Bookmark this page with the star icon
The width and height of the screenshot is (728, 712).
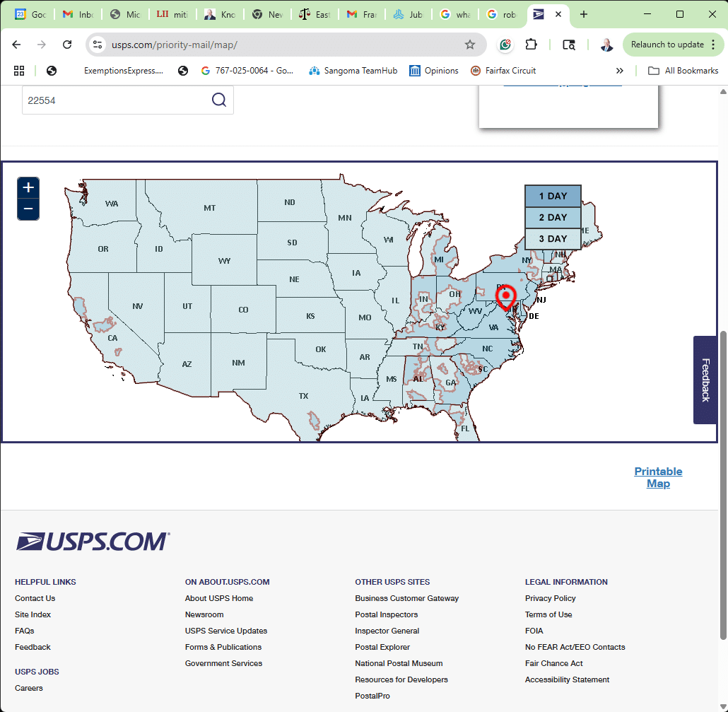[x=470, y=45]
